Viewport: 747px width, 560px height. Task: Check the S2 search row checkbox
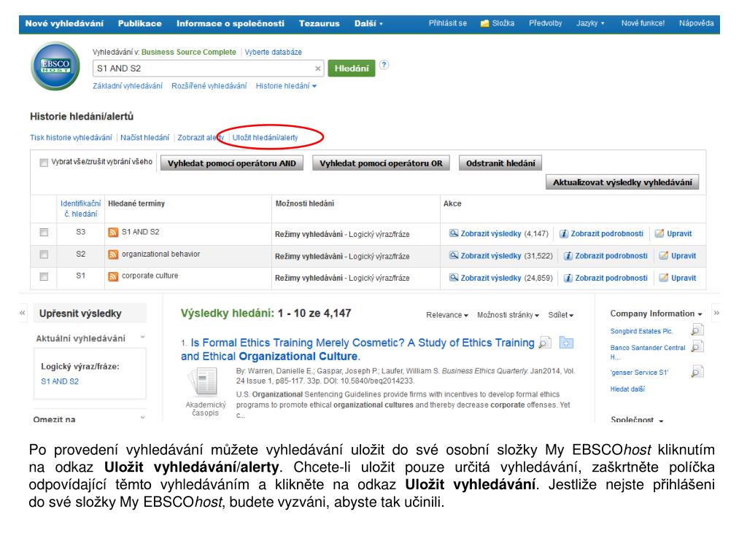coord(44,254)
